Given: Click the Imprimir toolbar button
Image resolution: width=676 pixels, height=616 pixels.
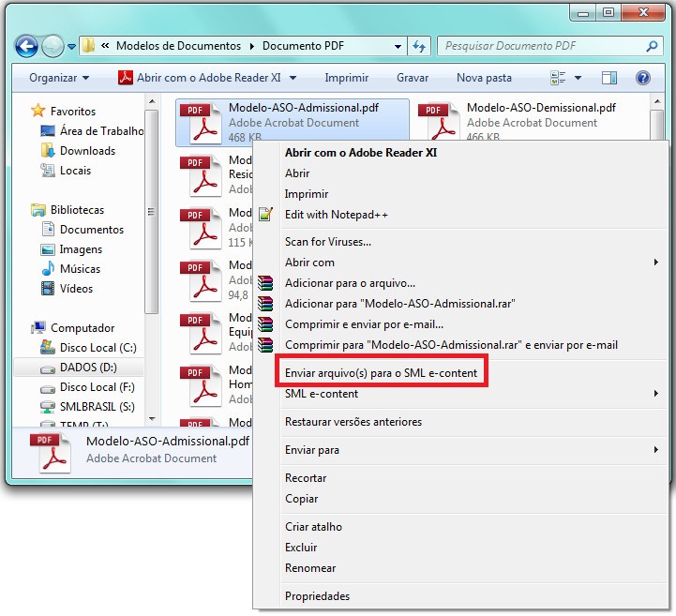Looking at the screenshot, I should pos(346,78).
